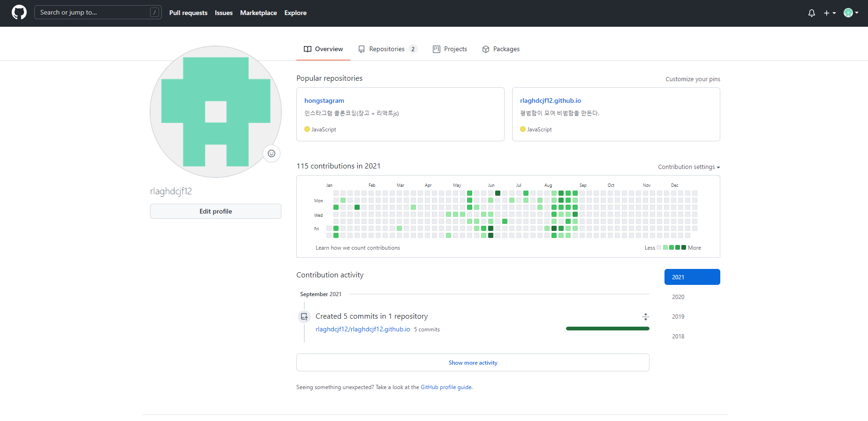The image size is (868, 421).
Task: Switch to the Repositories tab
Action: 387,49
